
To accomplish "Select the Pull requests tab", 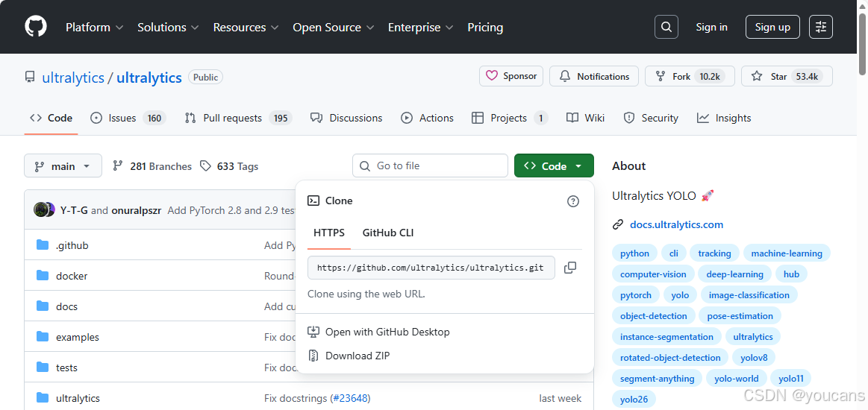I will point(232,118).
